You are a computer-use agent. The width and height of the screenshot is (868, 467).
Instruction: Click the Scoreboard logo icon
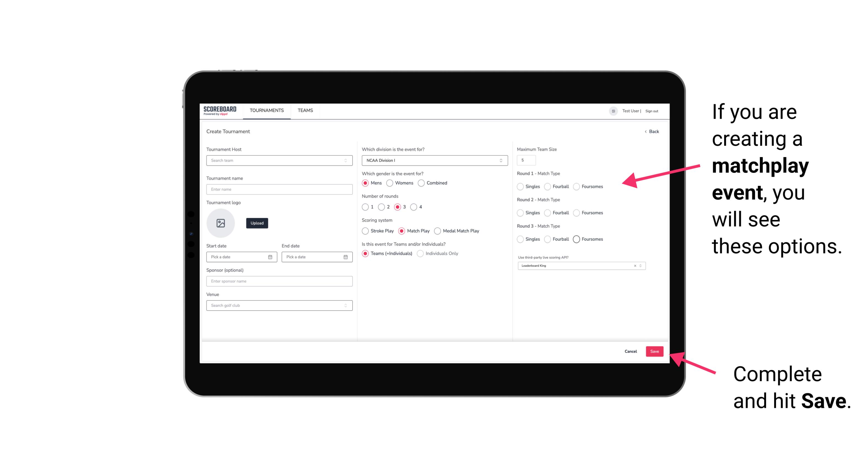(x=220, y=110)
